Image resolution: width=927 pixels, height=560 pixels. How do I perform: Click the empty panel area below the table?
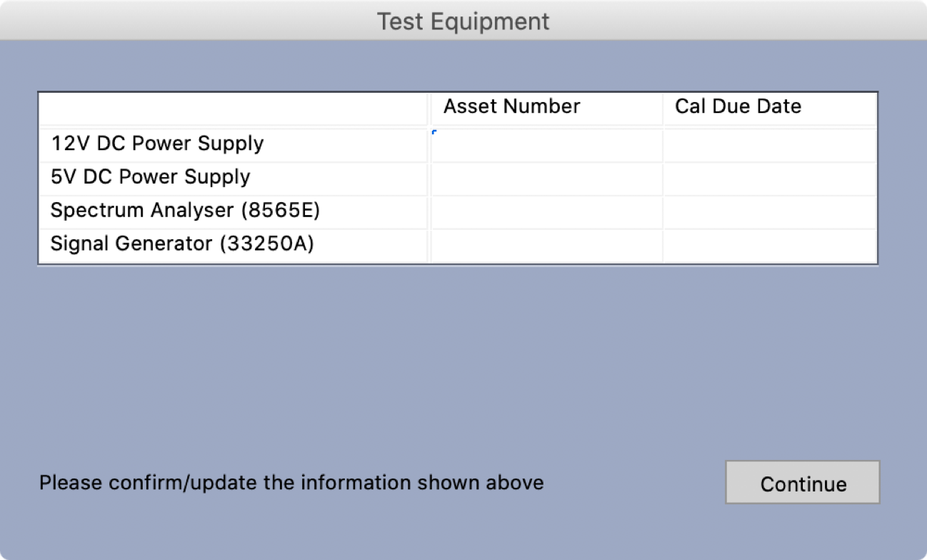(x=457, y=357)
